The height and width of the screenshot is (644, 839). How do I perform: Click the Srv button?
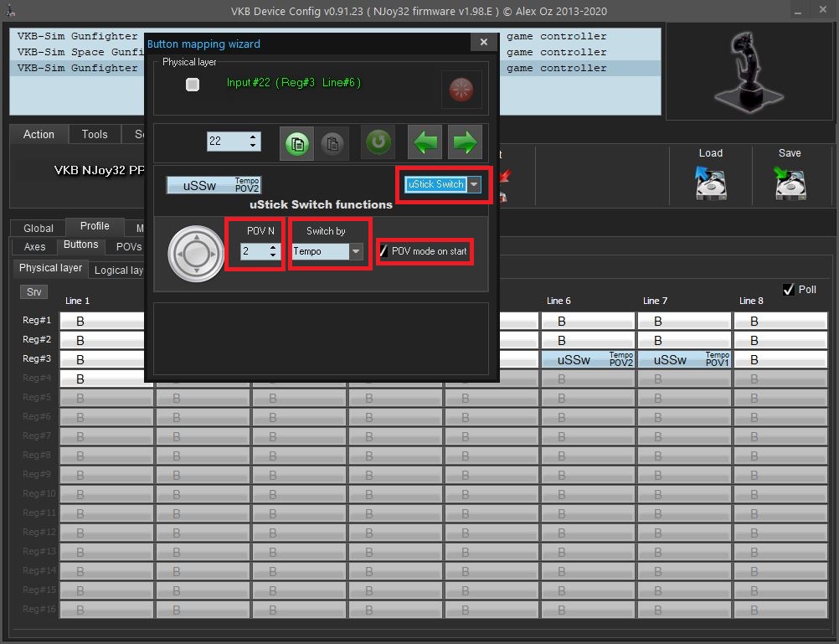click(33, 292)
